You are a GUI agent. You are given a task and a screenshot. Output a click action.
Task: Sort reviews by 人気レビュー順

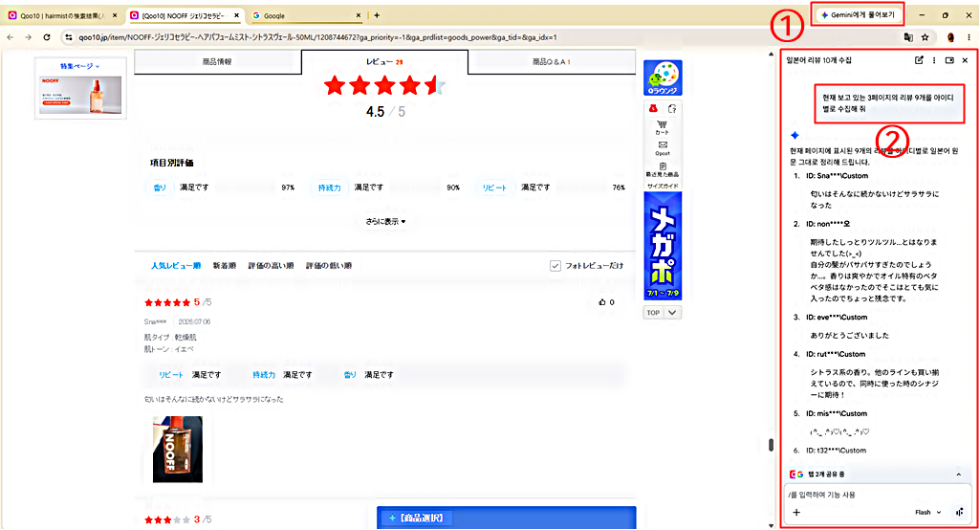click(176, 266)
